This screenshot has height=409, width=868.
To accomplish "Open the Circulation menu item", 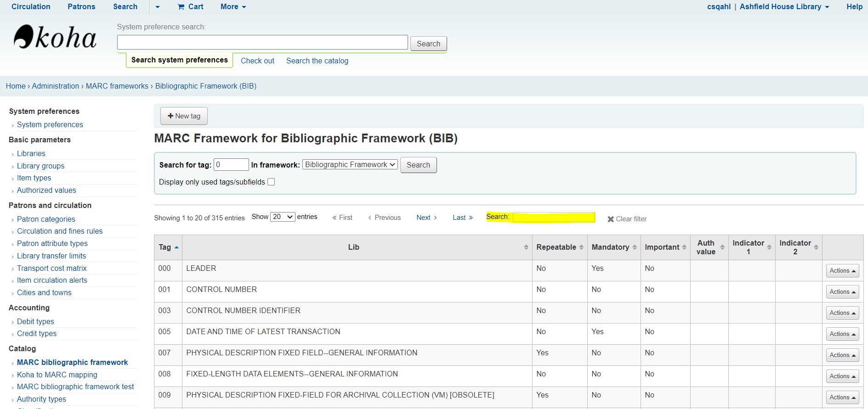I will coord(31,7).
